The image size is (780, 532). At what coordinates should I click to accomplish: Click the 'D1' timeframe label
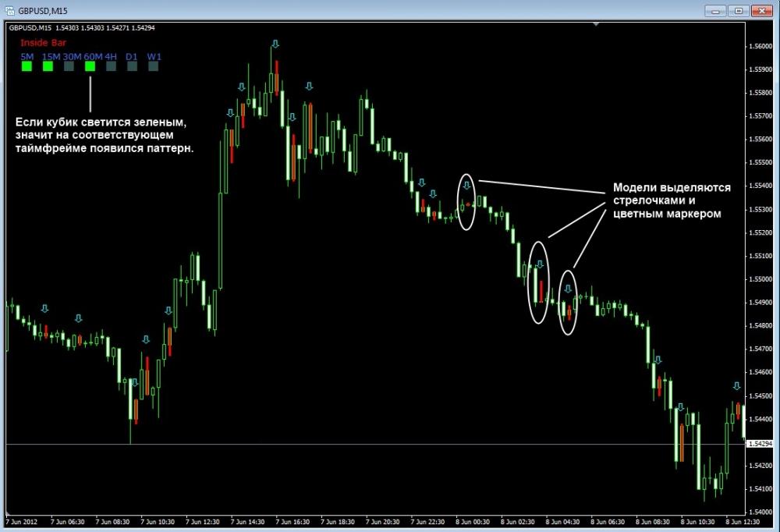(131, 57)
